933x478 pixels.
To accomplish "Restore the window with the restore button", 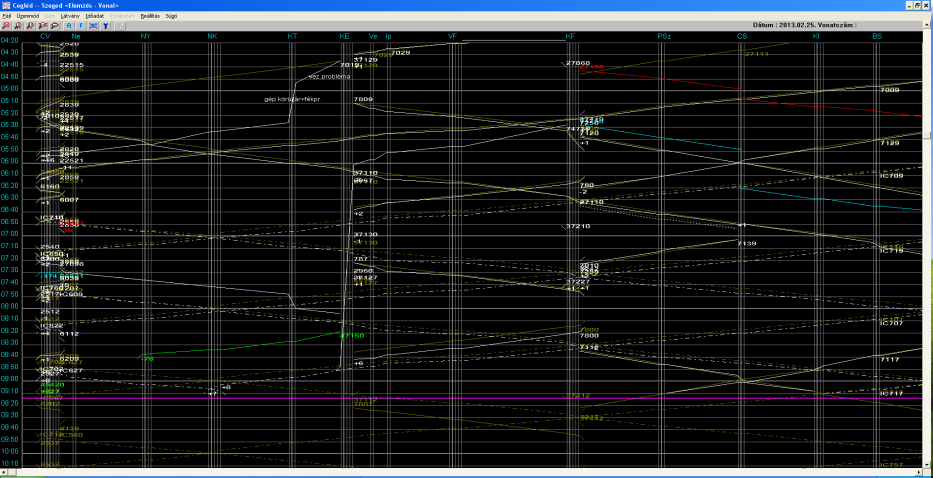I will point(918,5).
